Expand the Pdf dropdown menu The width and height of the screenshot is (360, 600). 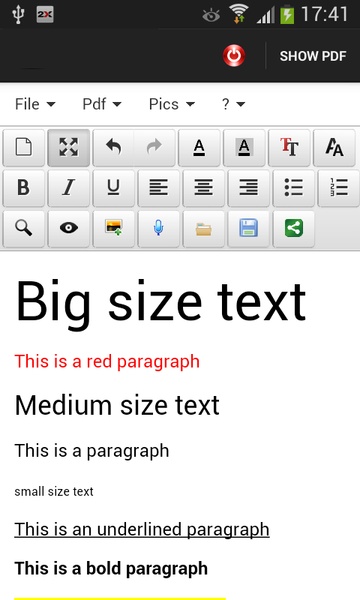(102, 104)
